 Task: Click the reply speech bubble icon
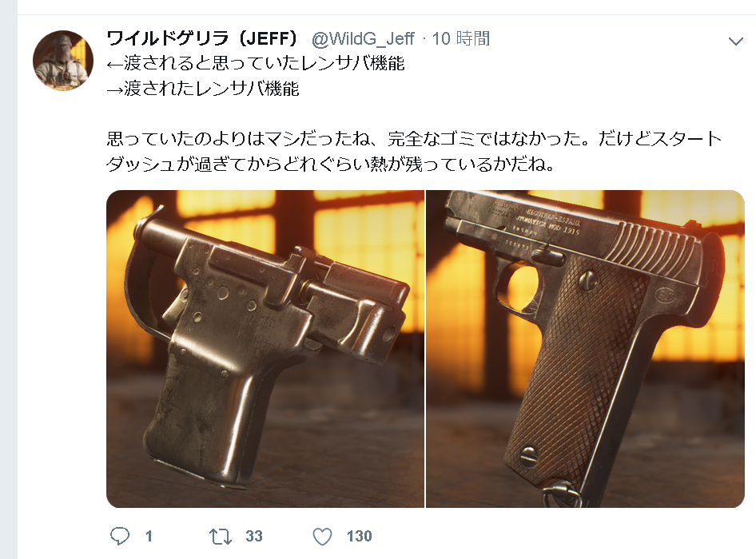pyautogui.click(x=120, y=536)
